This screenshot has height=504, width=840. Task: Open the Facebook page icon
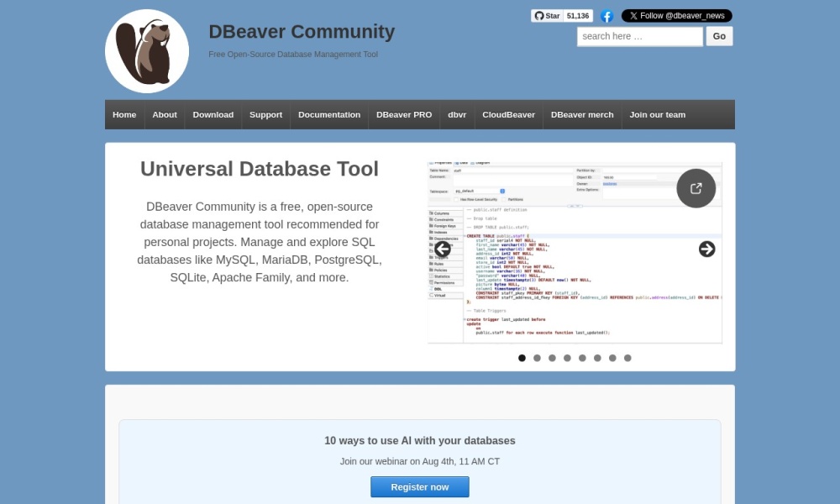pos(606,16)
